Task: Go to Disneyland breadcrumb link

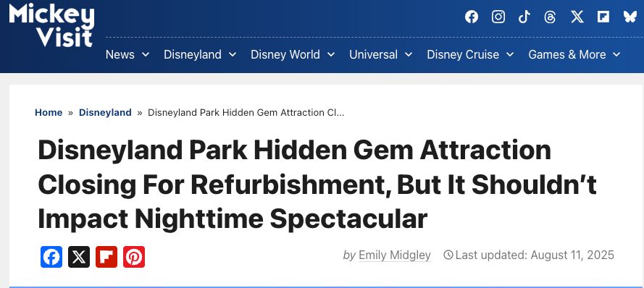Action: coord(105,112)
